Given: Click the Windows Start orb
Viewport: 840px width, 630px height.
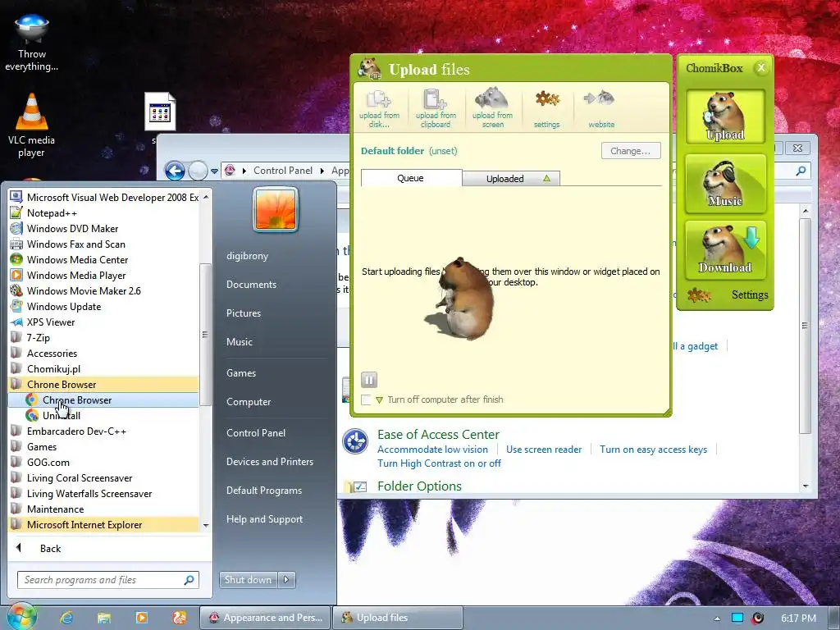Looking at the screenshot, I should (x=21, y=616).
